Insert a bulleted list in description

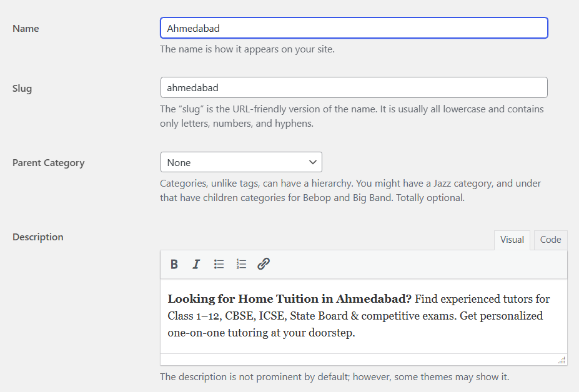(x=219, y=264)
